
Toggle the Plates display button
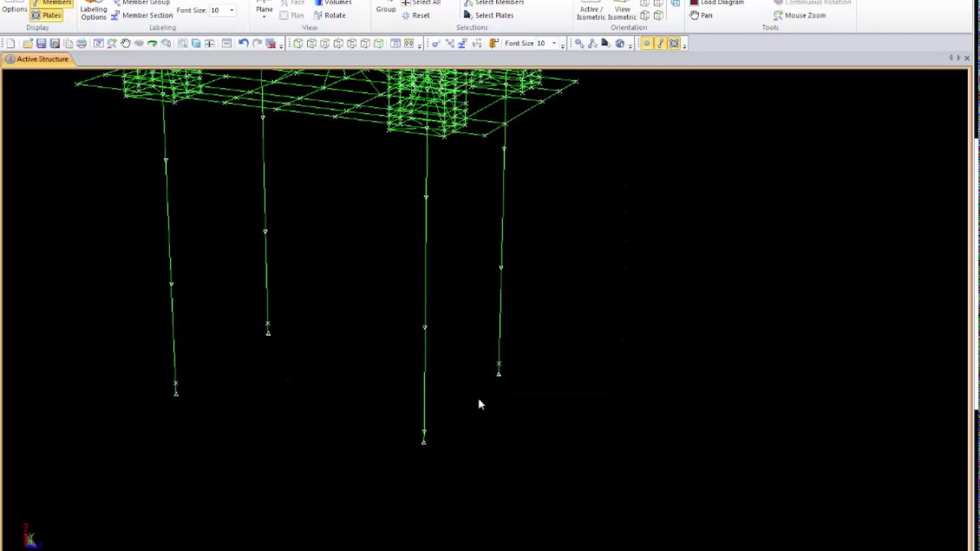point(47,15)
